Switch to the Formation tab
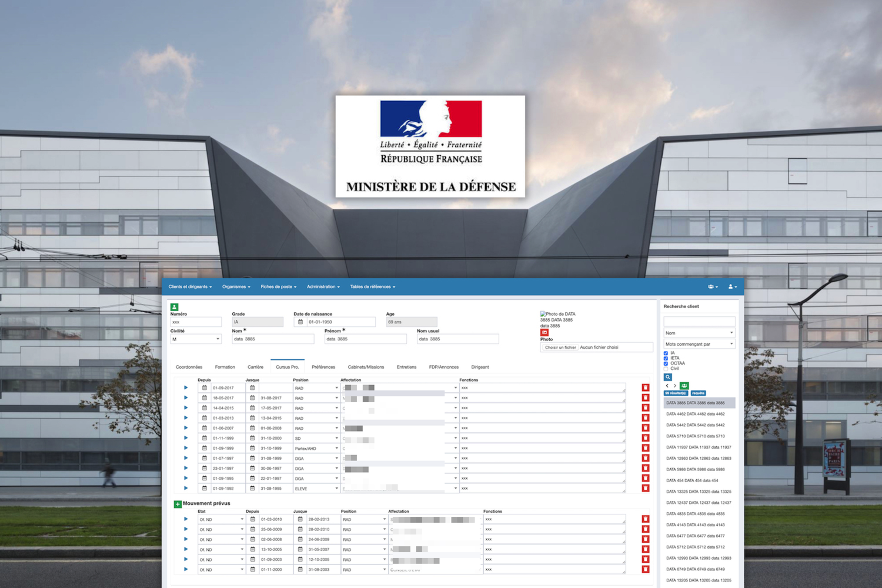The height and width of the screenshot is (588, 882). pyautogui.click(x=225, y=367)
